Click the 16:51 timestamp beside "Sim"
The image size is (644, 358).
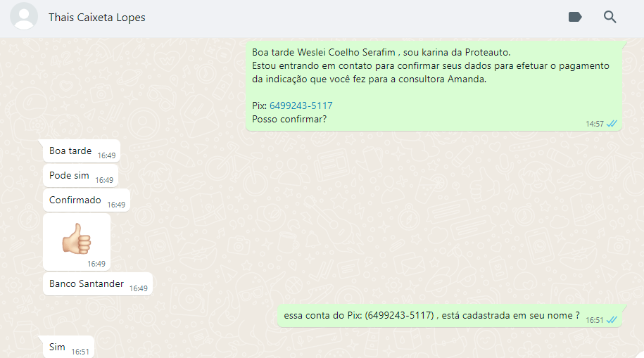(80, 352)
